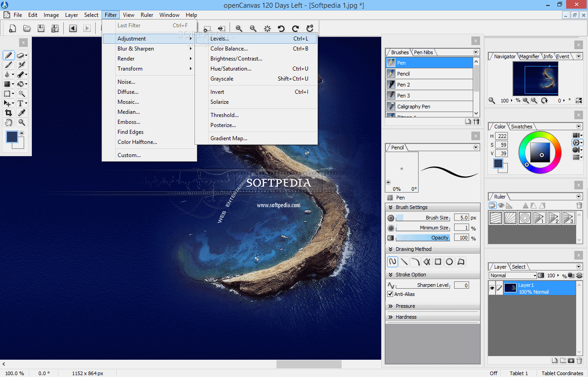Click the Save toolbar icon
588x377 pixels.
click(x=41, y=29)
